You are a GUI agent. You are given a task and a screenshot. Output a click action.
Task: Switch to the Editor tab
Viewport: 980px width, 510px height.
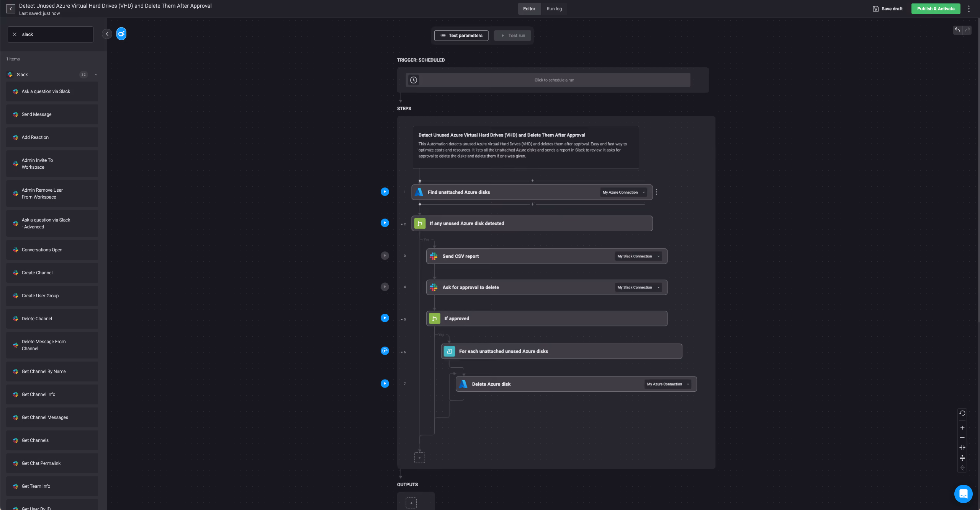(x=529, y=9)
